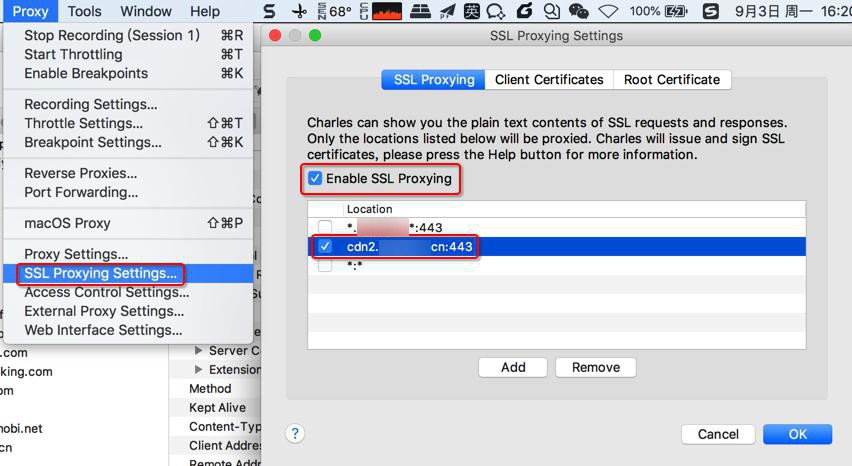This screenshot has height=466, width=852.
Task: Choose Reverse Proxies… menu item
Action: [128, 173]
